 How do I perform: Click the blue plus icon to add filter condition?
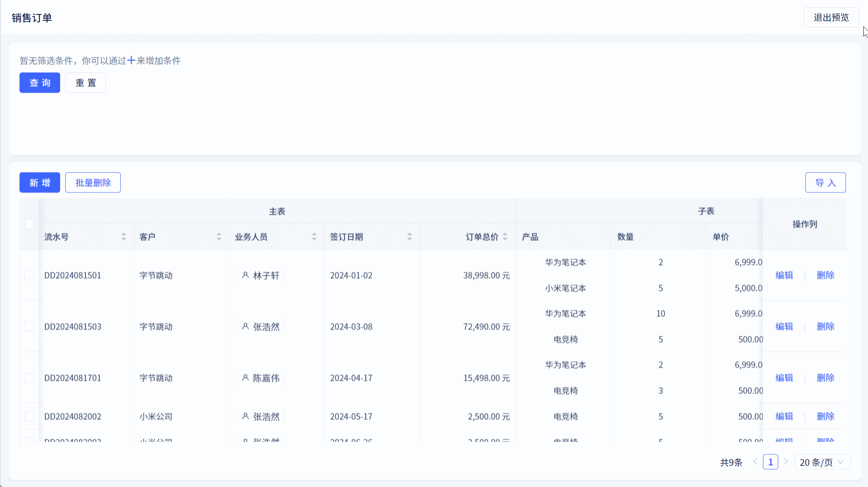131,61
